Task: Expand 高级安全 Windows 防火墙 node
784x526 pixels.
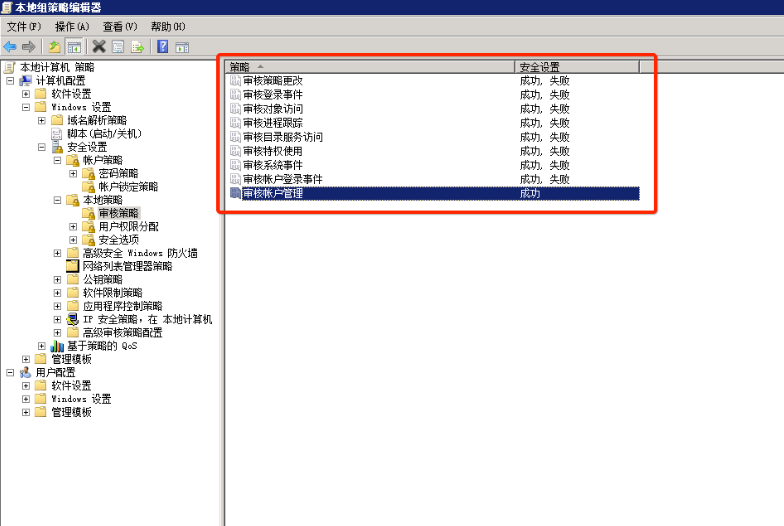Action: point(57,253)
